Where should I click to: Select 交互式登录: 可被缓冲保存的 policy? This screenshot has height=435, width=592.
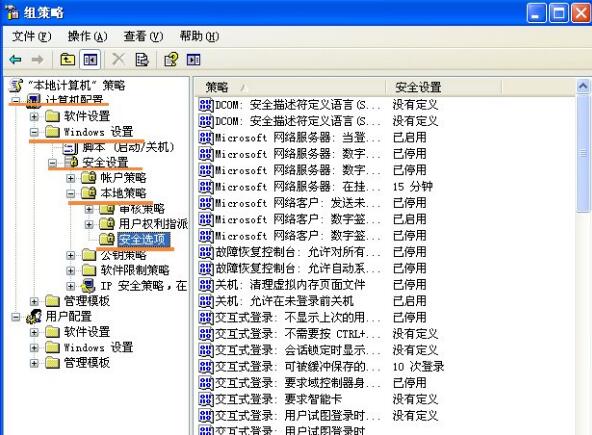point(289,366)
